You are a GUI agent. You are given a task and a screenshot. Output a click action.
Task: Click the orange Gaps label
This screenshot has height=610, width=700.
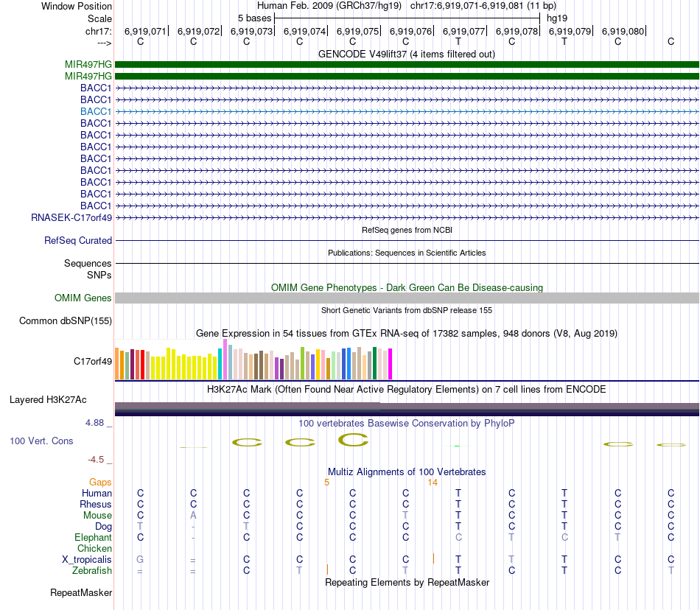click(100, 482)
